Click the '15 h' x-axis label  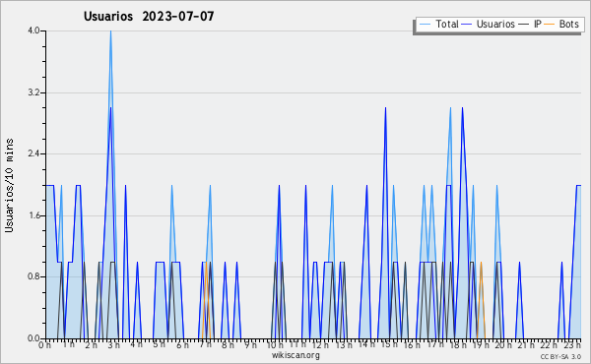pyautogui.click(x=389, y=344)
